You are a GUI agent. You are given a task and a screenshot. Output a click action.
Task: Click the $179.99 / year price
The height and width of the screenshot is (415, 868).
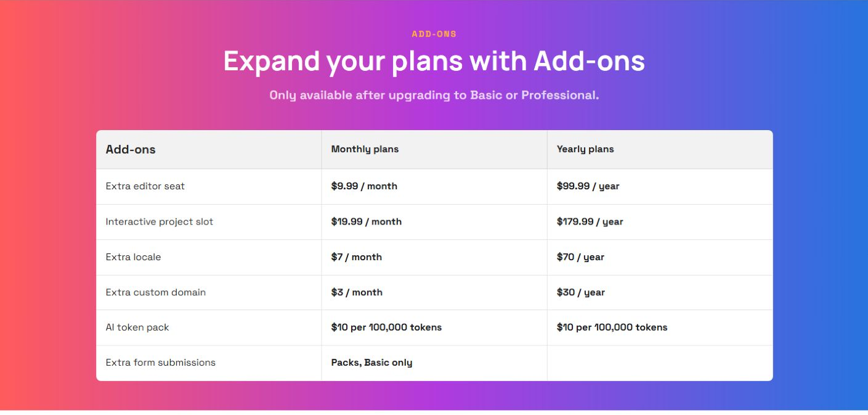coord(590,221)
